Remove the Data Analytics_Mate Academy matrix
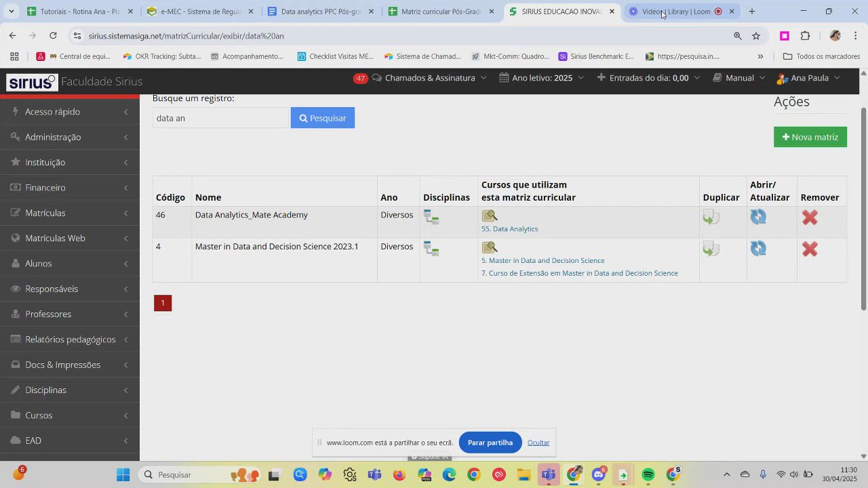This screenshot has width=868, height=488. (810, 218)
